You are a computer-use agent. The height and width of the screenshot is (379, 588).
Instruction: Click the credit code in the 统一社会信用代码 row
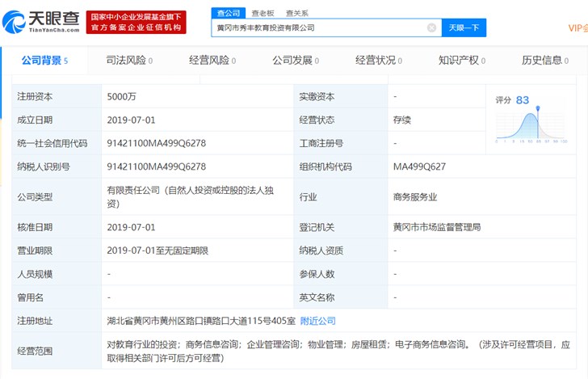click(157, 143)
